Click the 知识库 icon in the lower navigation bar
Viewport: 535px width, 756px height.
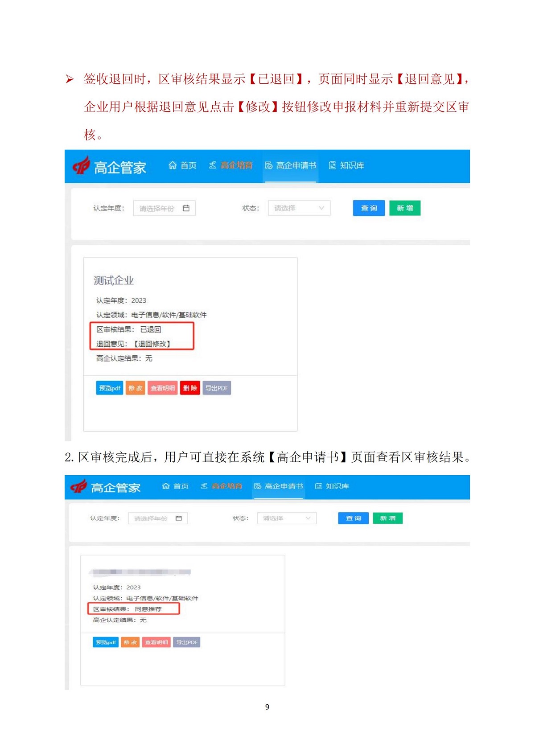pos(318,486)
